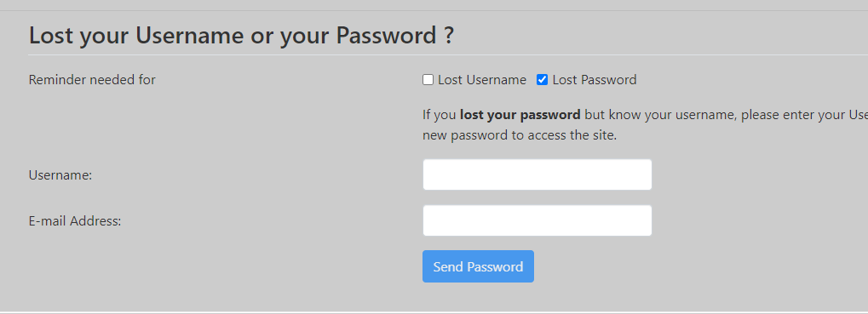Click the words "If you" starting the instructions
This screenshot has height=314, width=868.
[439, 115]
